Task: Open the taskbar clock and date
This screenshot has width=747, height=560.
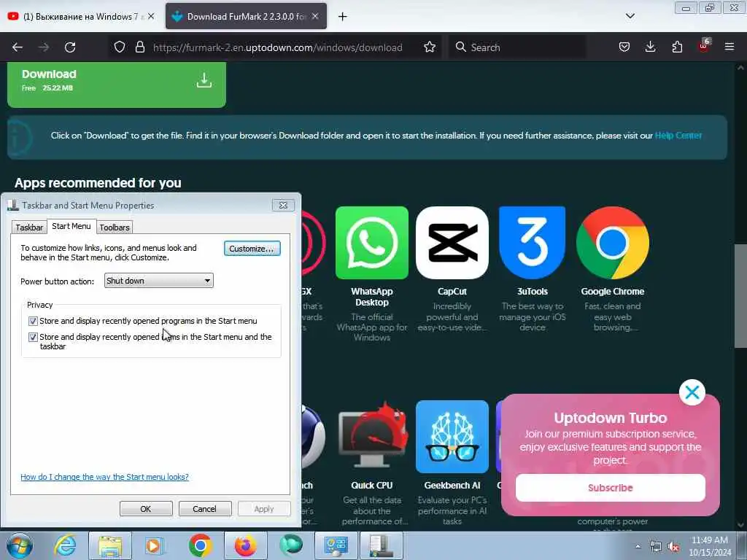Action: (710, 546)
